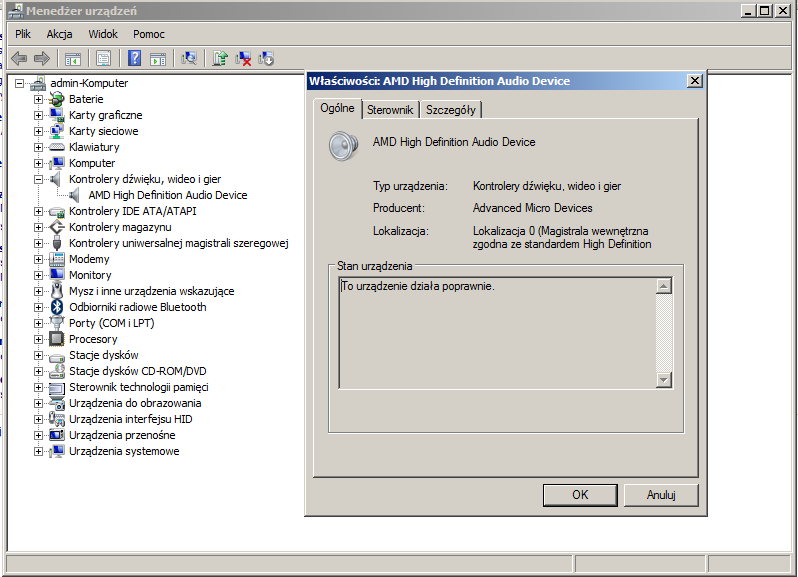Click the Back arrow toolbar icon

(x=19, y=59)
